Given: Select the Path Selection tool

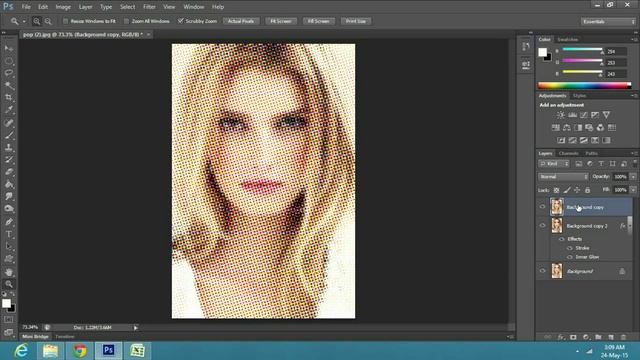Looking at the screenshot, I should 9,247.
